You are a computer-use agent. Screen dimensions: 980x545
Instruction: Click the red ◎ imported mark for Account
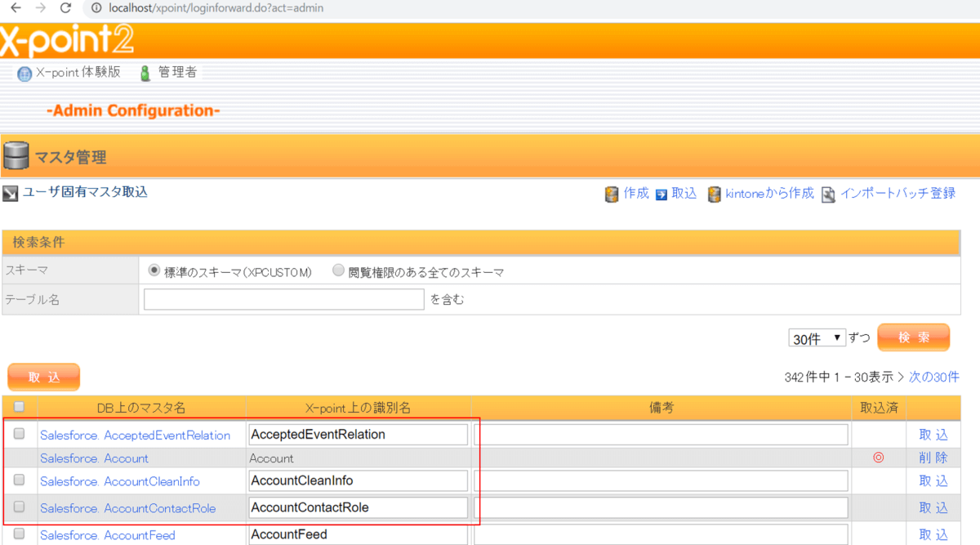[879, 458]
